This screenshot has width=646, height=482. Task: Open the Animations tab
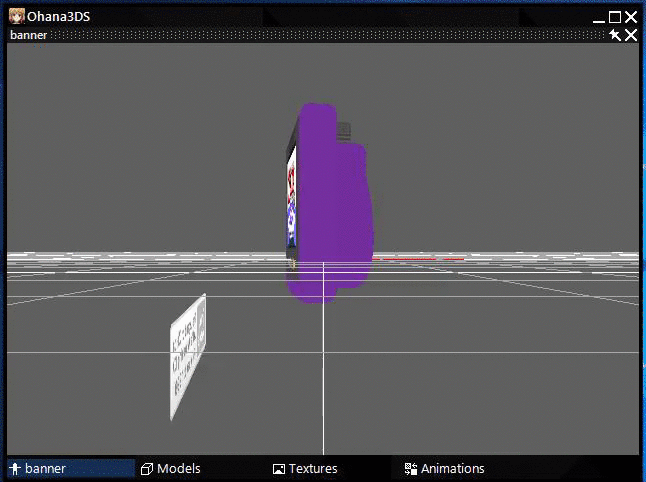[444, 468]
